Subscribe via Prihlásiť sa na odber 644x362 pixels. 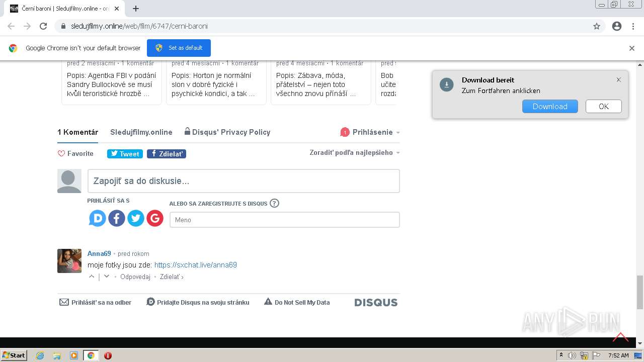tap(96, 302)
